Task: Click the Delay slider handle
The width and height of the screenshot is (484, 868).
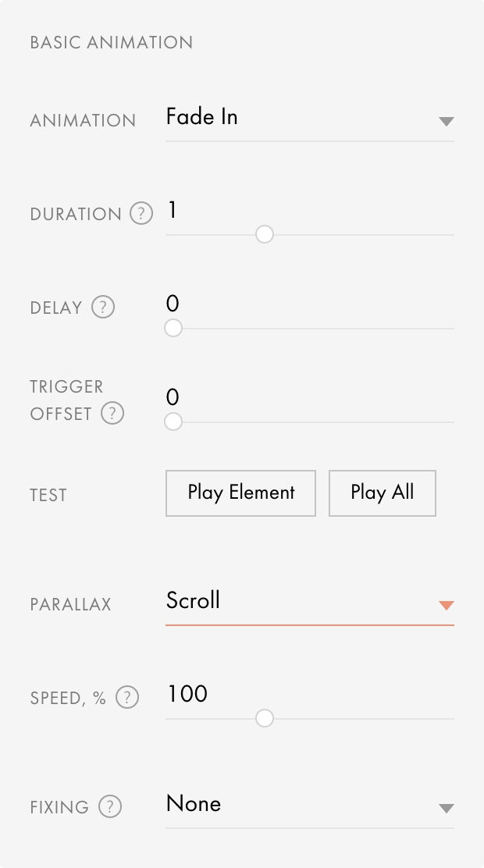Action: point(173,328)
